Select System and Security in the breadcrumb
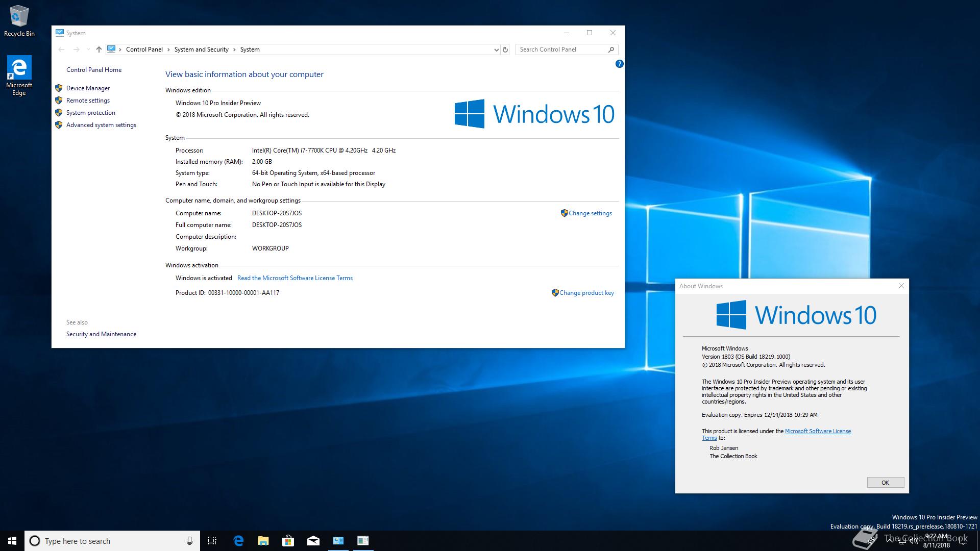Screen dimensions: 980x551 [x=201, y=49]
